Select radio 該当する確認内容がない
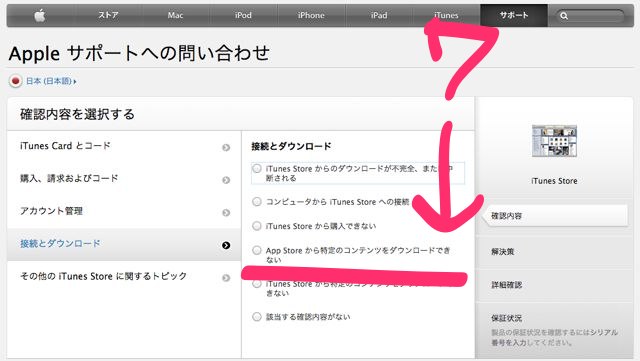Screen dimensions: 640x361 (x=257, y=316)
